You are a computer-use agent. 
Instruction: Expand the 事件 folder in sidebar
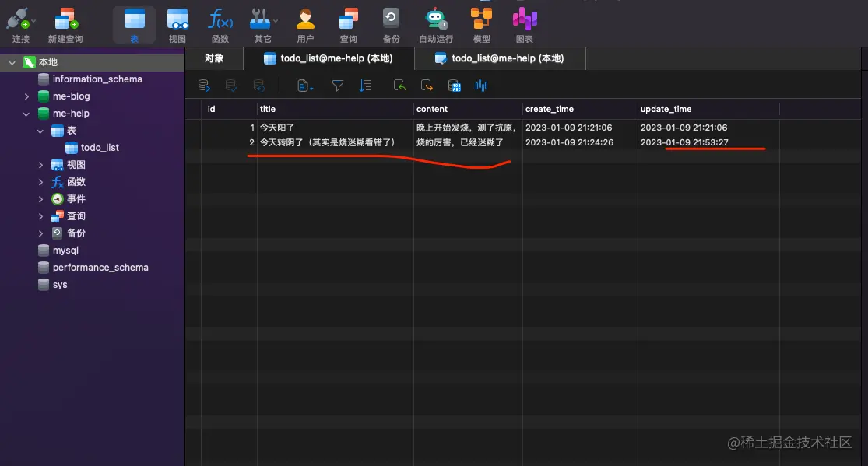click(40, 198)
